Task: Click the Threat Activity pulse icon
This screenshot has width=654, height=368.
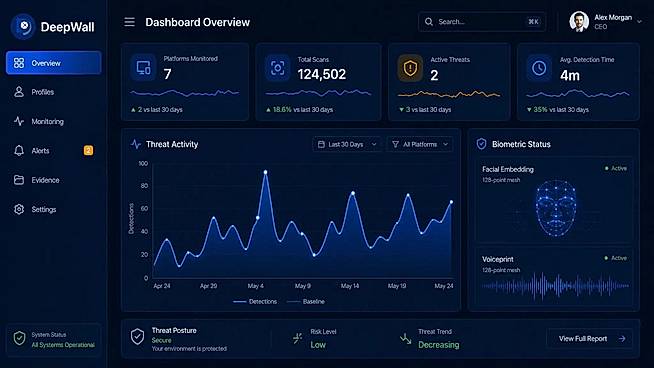Action: coord(136,144)
